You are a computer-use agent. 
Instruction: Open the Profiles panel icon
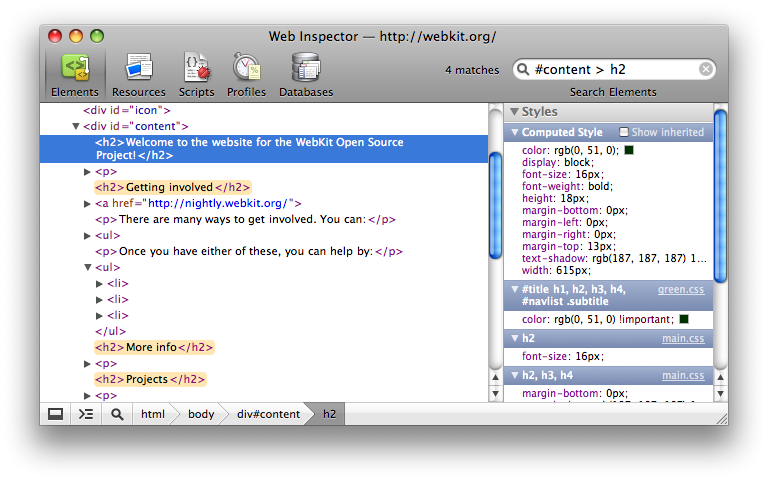pyautogui.click(x=246, y=67)
